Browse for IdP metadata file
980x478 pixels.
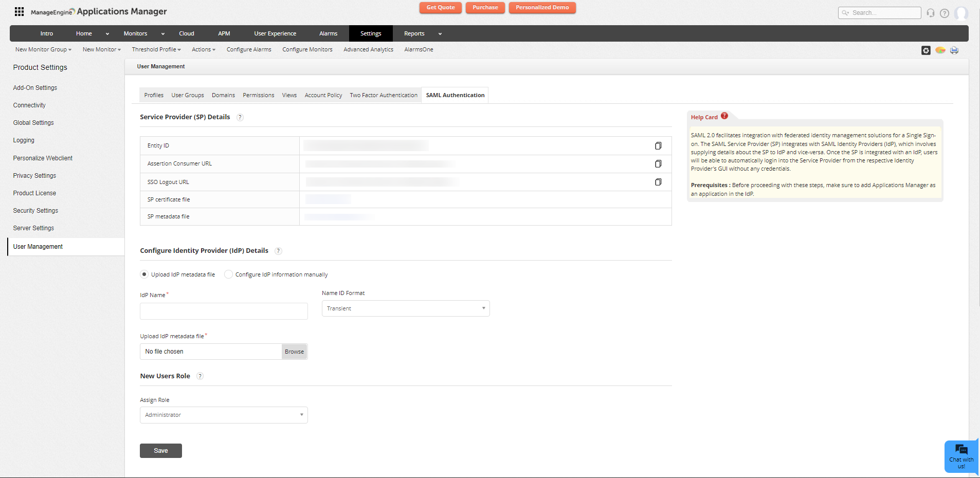point(294,352)
